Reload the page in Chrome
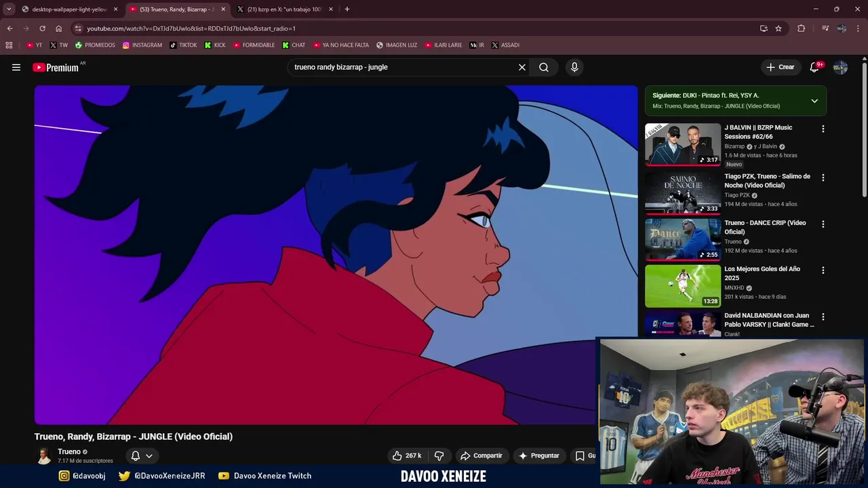 click(42, 28)
